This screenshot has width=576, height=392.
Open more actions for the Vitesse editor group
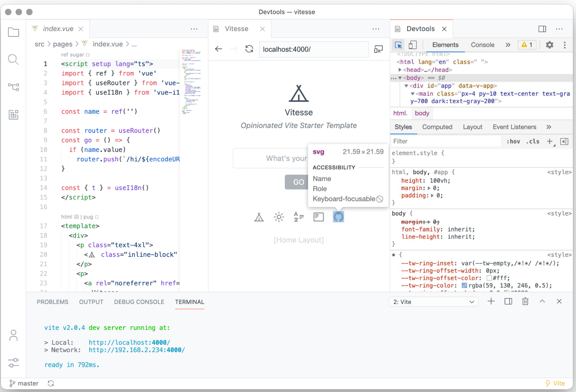(376, 29)
